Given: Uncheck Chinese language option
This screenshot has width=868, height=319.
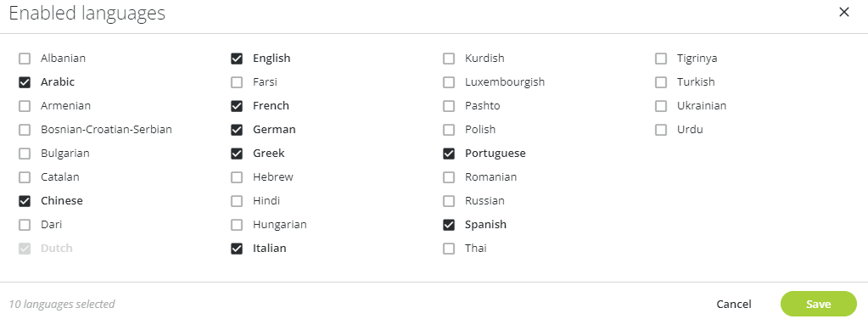Looking at the screenshot, I should pos(25,201).
